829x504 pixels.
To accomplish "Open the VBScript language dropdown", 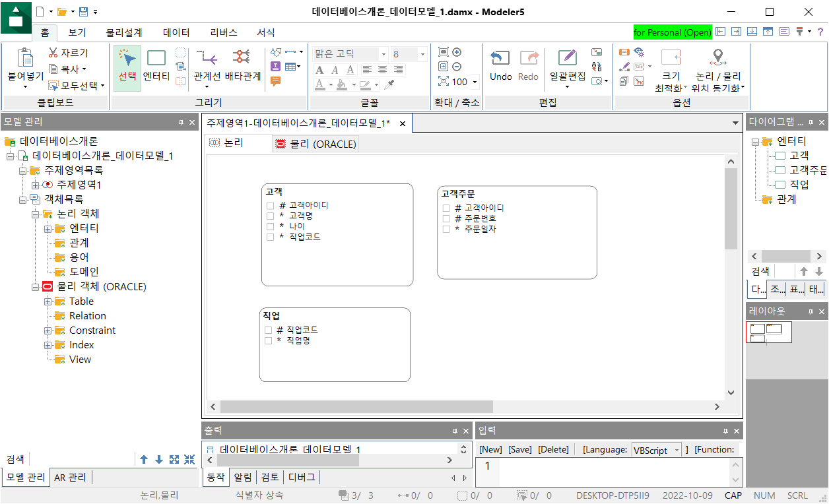I will [677, 450].
